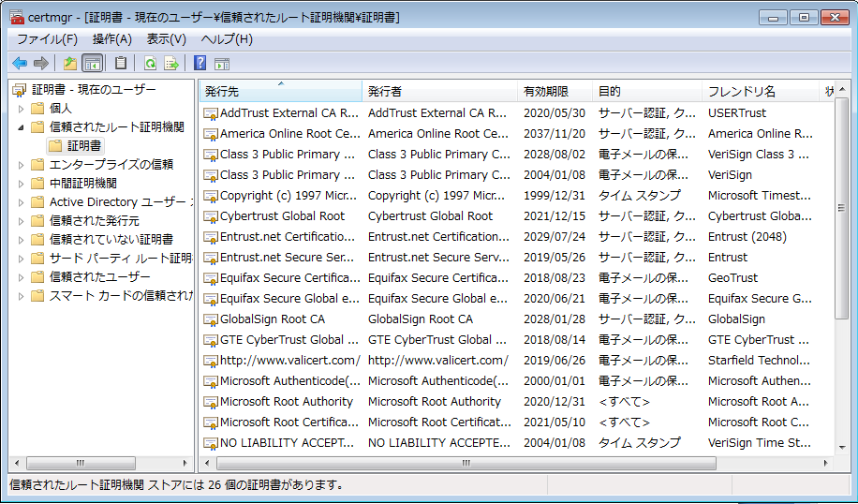Screen dimensions: 858x504
Task: Click certificate icon of NO LIABILITY ACCEPT row
Action: click(x=211, y=443)
